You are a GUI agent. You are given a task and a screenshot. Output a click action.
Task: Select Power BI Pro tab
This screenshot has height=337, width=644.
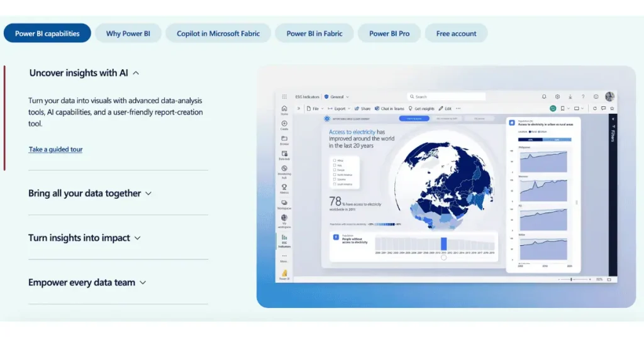389,33
